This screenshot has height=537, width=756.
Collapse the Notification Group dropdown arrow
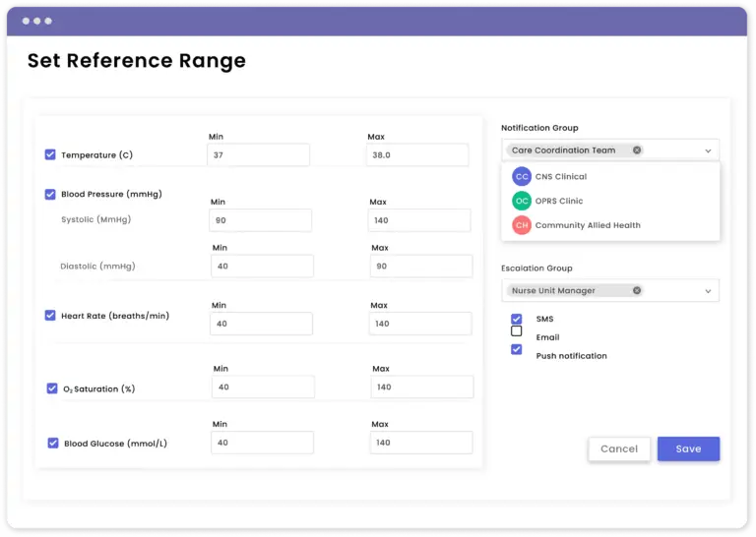point(708,150)
